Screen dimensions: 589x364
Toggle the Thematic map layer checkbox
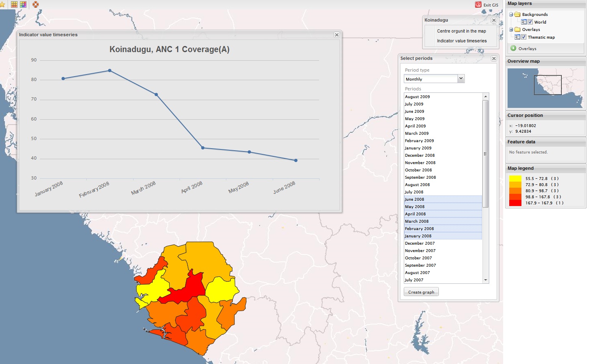(x=524, y=37)
